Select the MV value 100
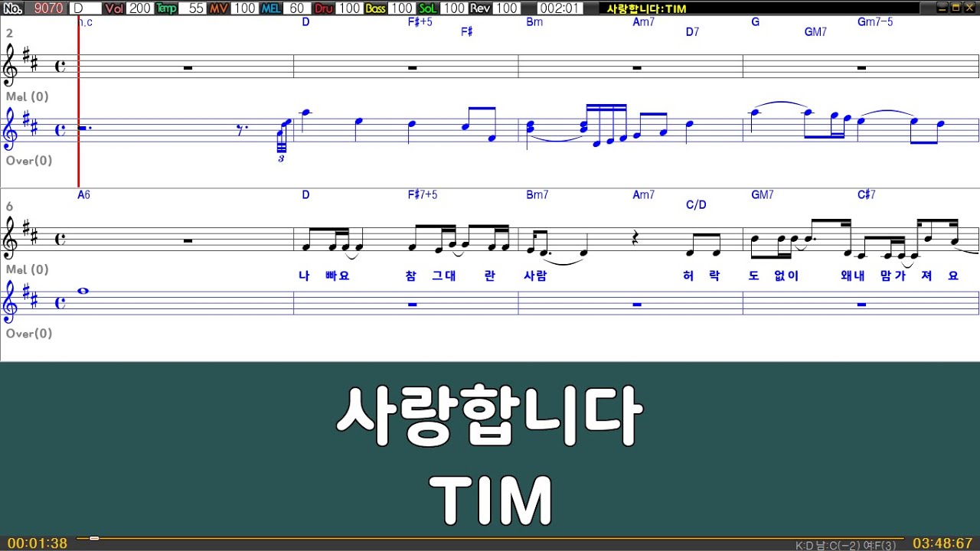Viewport: 980px width, 551px height. pyautogui.click(x=245, y=8)
